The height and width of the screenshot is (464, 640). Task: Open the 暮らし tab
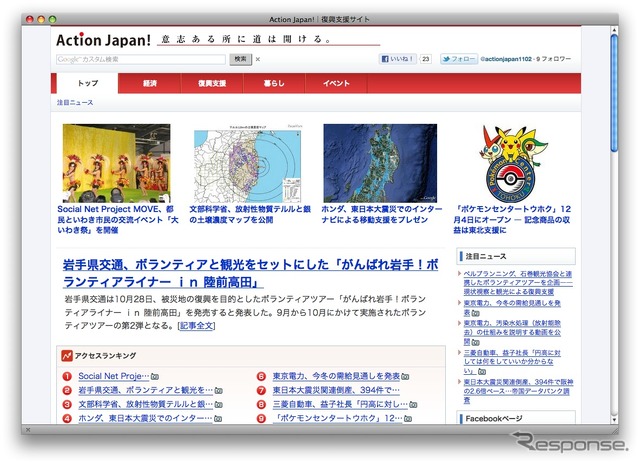tap(274, 83)
